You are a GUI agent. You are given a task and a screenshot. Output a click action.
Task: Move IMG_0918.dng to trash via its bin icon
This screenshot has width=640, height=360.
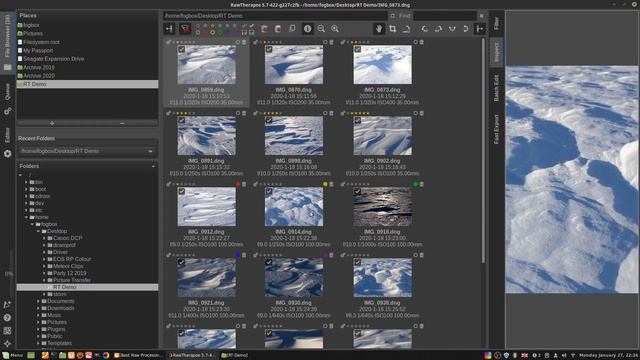[422, 184]
